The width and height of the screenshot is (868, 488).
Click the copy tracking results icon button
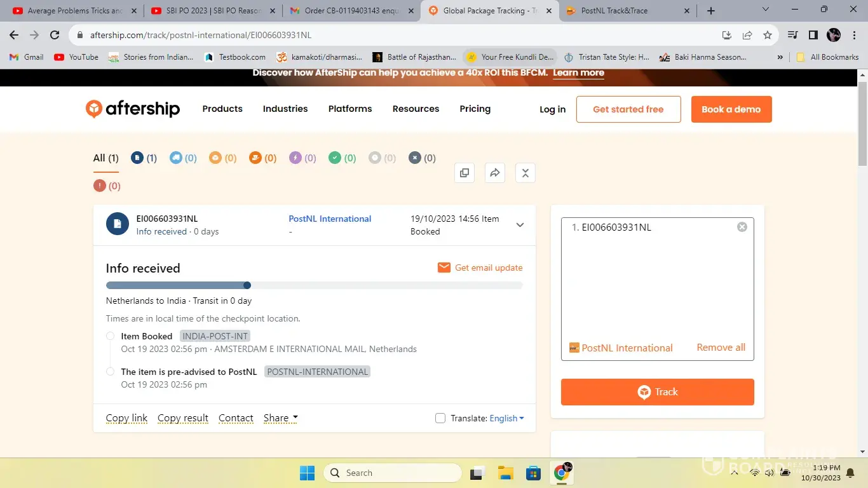pyautogui.click(x=465, y=173)
